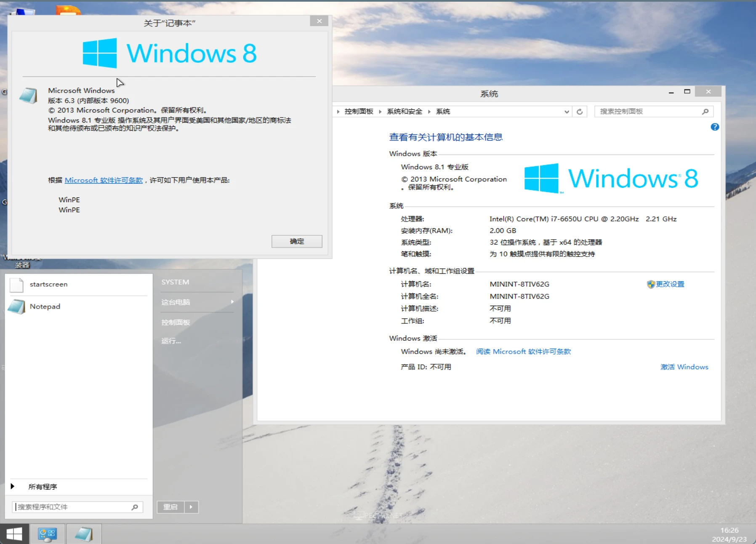This screenshot has height=544, width=756.
Task: Click the 2.00 GB installed RAM value
Action: click(503, 231)
